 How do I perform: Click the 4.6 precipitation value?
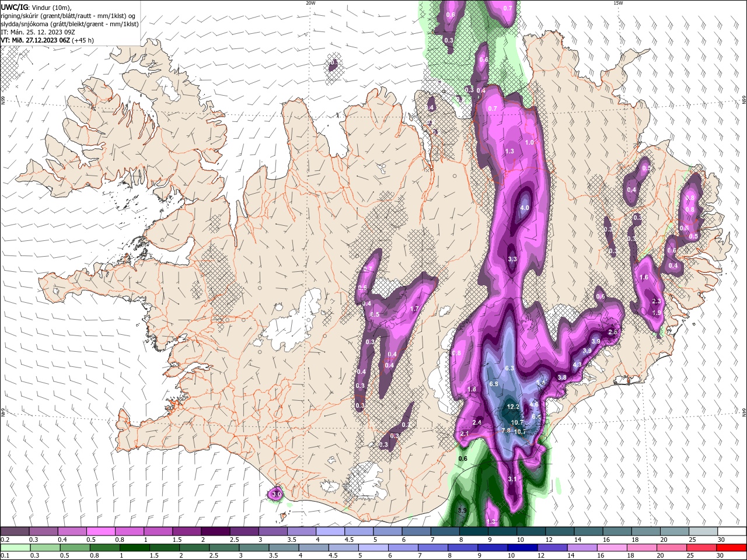(x=533, y=404)
